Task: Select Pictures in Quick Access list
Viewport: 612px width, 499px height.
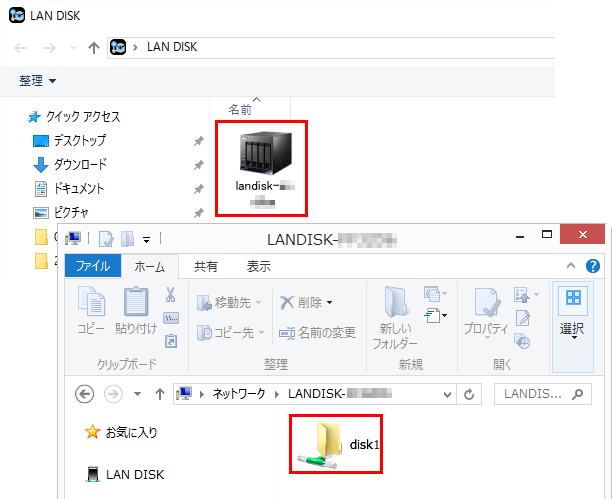Action: 60,212
